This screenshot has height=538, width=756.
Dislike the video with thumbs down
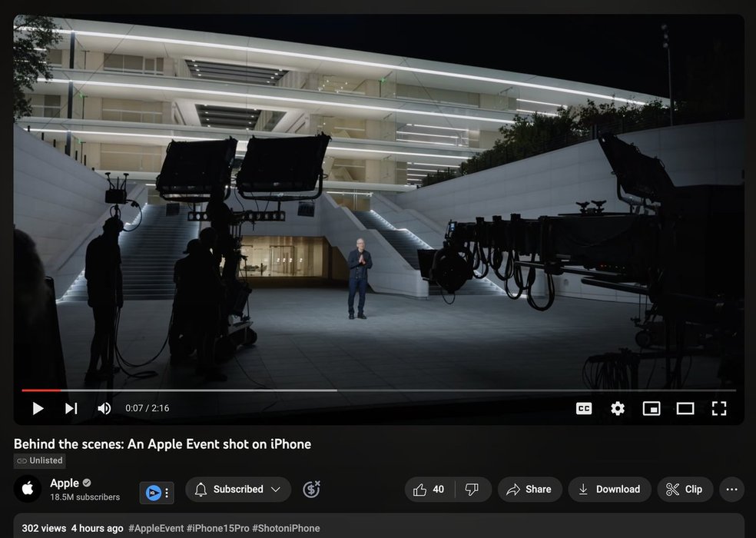tap(472, 490)
